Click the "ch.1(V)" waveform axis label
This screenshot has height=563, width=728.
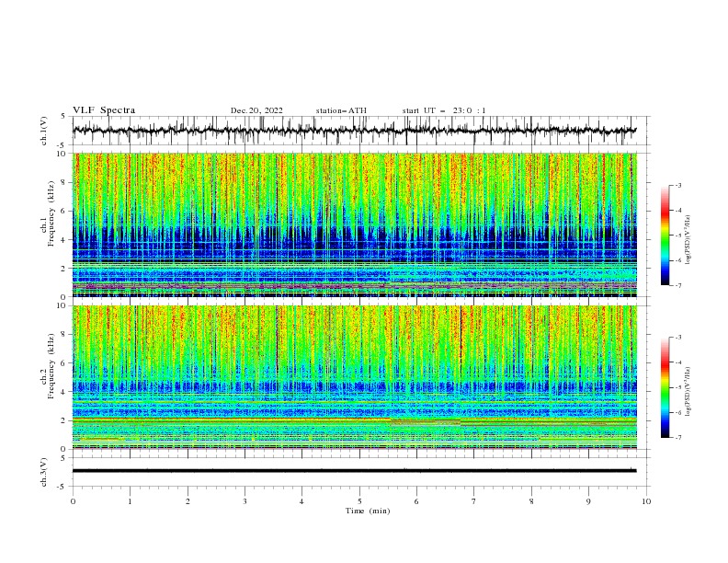coord(44,131)
